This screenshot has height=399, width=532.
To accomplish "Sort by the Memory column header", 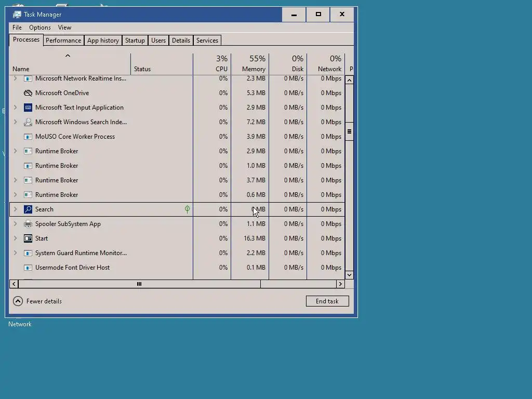I will 250,64.
